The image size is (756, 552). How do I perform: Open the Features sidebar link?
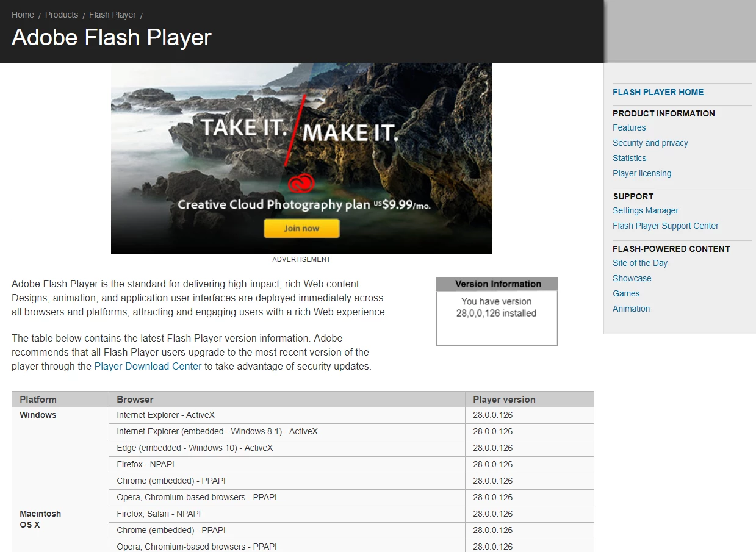629,127
